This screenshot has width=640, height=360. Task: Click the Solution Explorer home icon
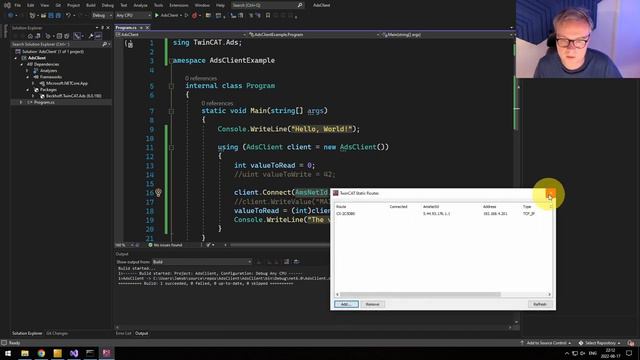pyautogui.click(x=30, y=36)
